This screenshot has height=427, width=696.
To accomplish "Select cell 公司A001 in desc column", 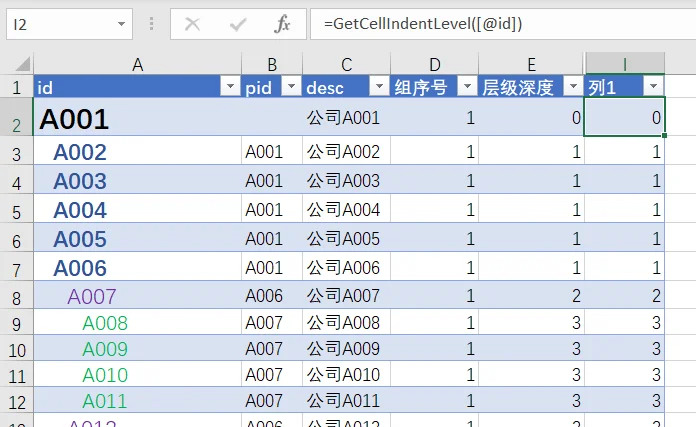I will point(347,117).
